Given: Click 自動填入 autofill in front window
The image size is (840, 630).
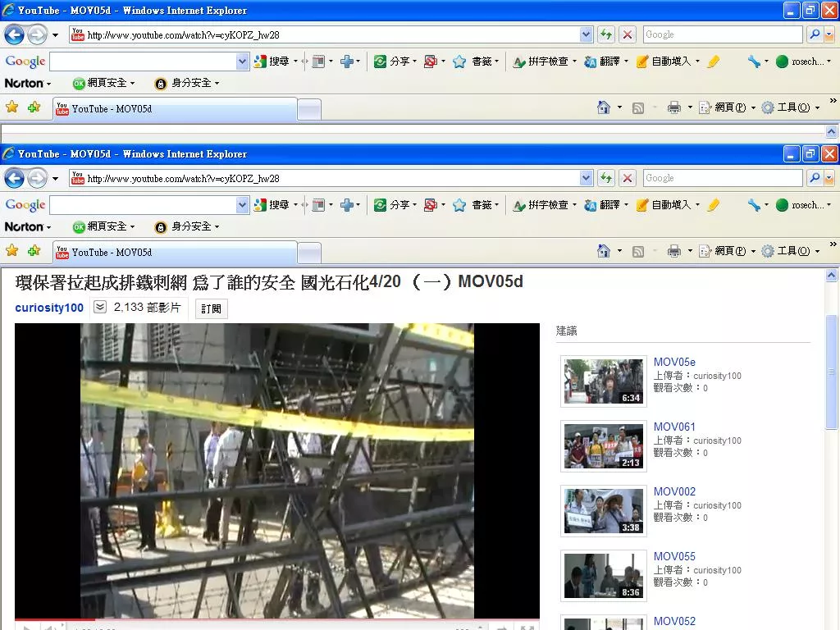Looking at the screenshot, I should click(x=668, y=204).
